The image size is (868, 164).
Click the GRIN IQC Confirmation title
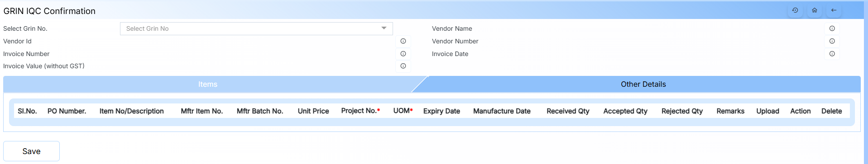pyautogui.click(x=49, y=11)
